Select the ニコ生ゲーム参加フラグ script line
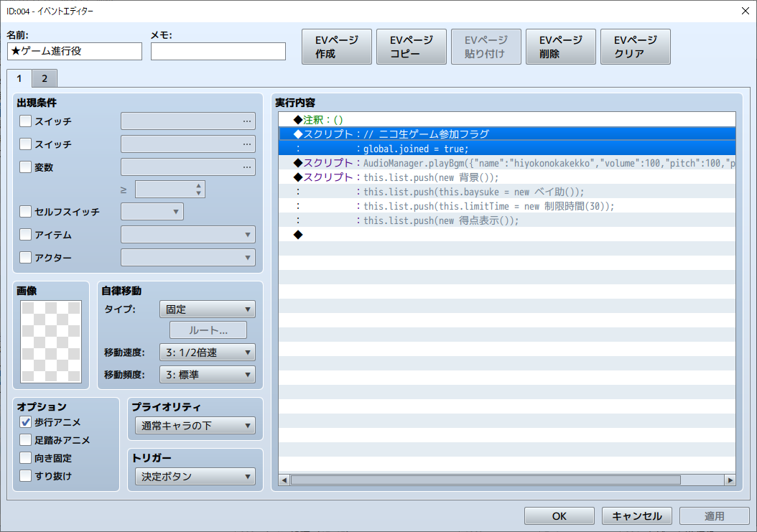This screenshot has width=757, height=532. (507, 134)
